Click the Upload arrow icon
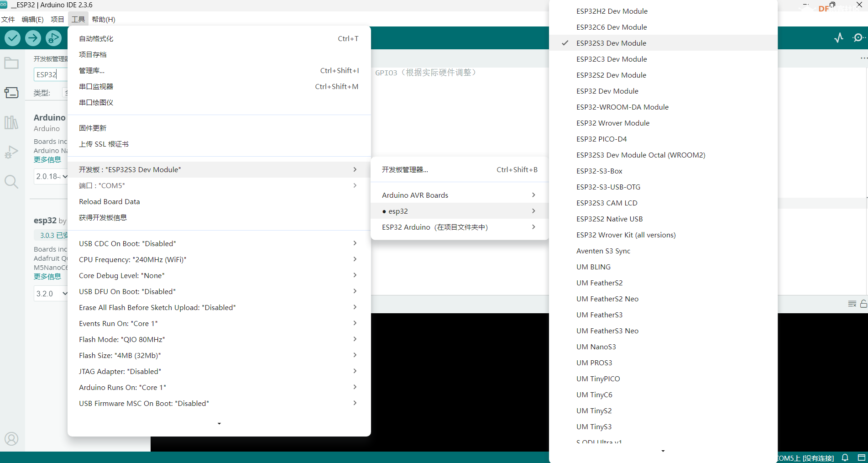 click(x=33, y=38)
